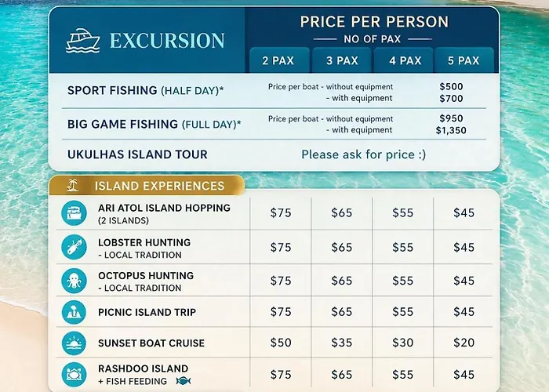Viewport: 549px width, 392px height.
Task: Click the Please ask for price text
Action: [363, 154]
